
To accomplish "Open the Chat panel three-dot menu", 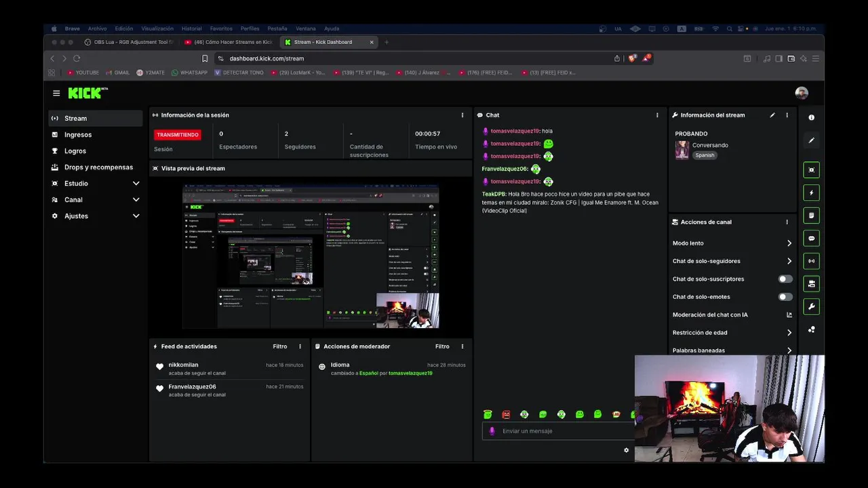I will [x=657, y=115].
